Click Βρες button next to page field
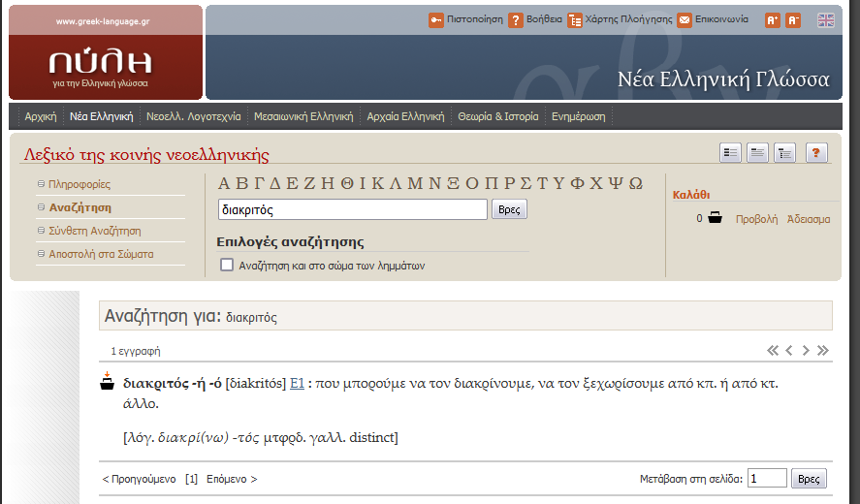The width and height of the screenshot is (860, 504). click(x=809, y=479)
